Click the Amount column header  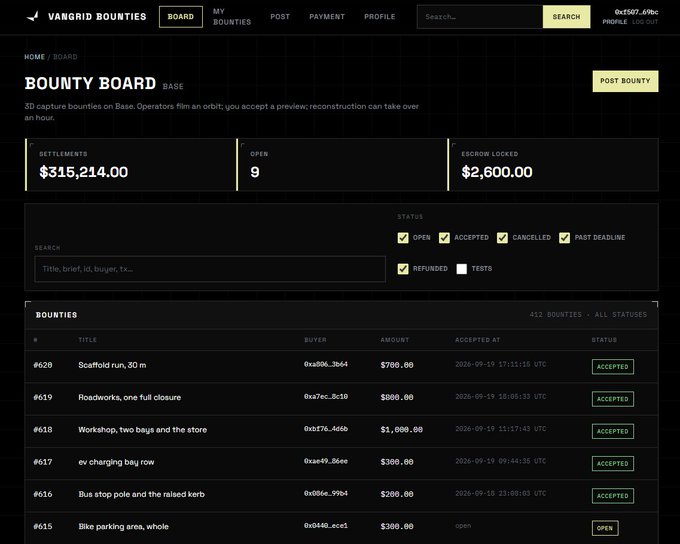(395, 340)
